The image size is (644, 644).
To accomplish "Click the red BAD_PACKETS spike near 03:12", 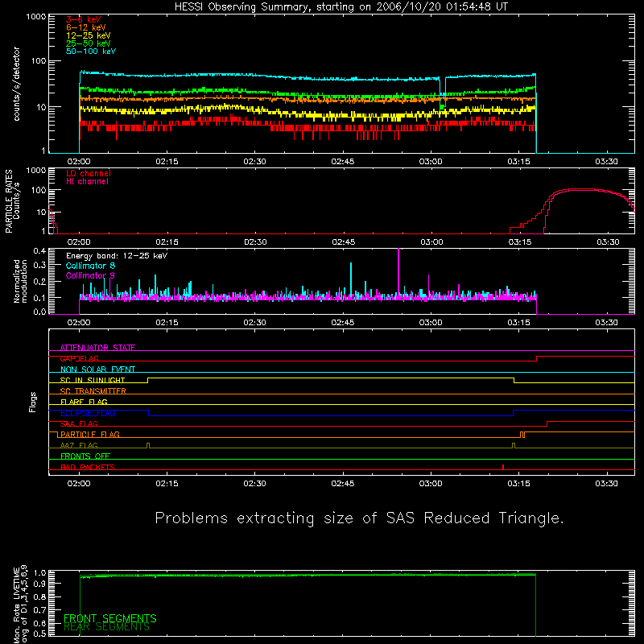I will (503, 467).
